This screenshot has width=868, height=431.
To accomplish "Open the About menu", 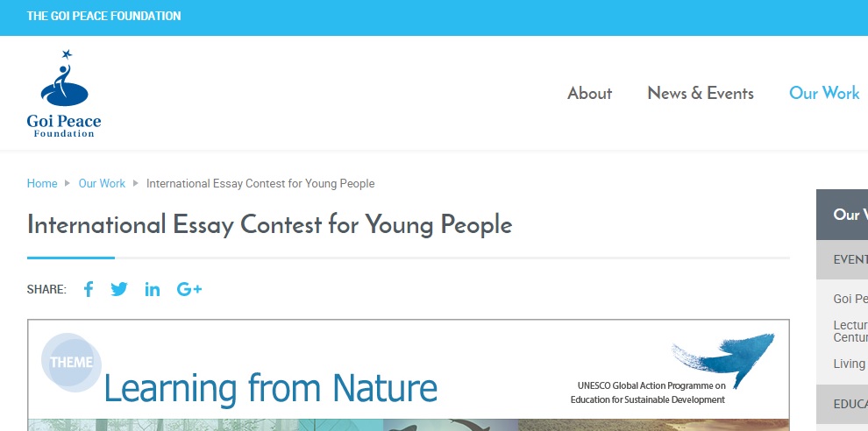I will [x=589, y=94].
